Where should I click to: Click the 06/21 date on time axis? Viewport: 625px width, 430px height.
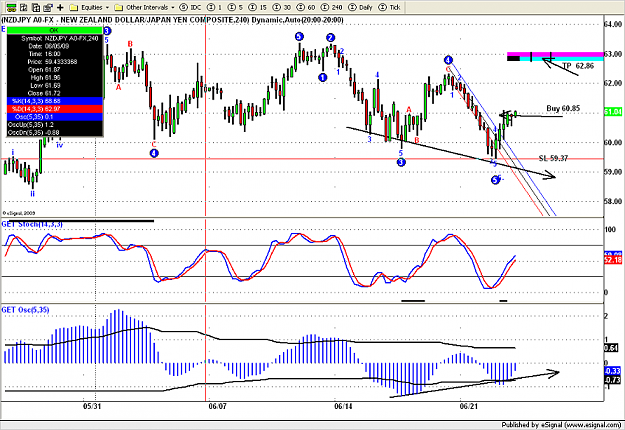[469, 406]
